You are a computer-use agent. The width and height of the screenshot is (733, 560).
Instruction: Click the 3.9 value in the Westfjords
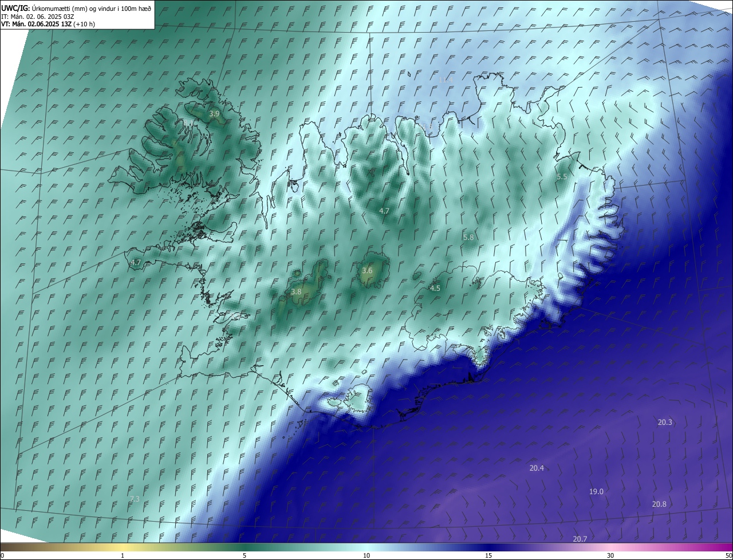214,114
